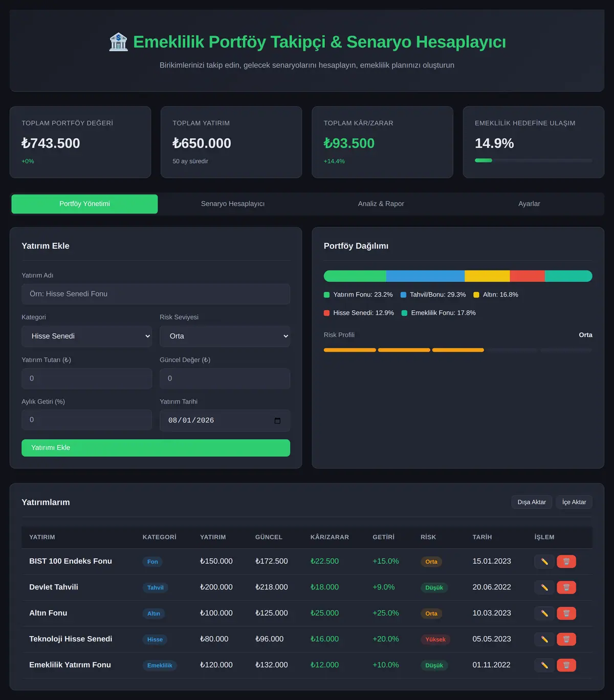Switch to Portföy Yönetimi tab

pos(84,204)
